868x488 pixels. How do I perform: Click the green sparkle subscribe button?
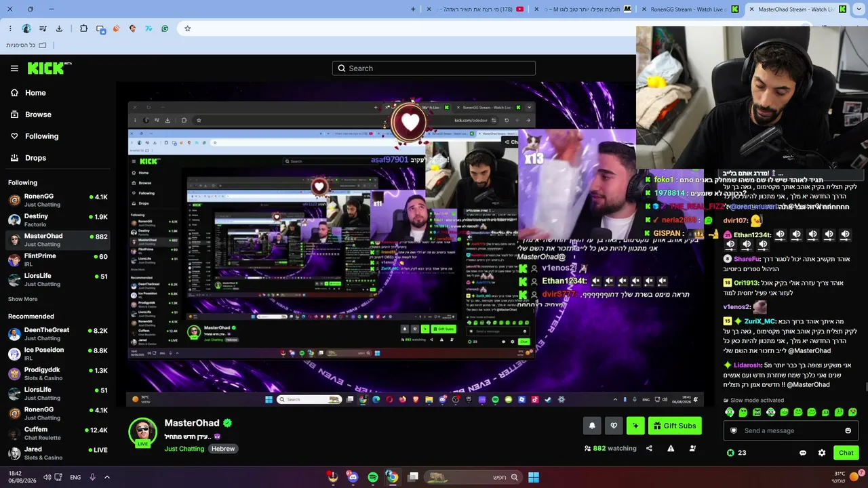tap(635, 426)
